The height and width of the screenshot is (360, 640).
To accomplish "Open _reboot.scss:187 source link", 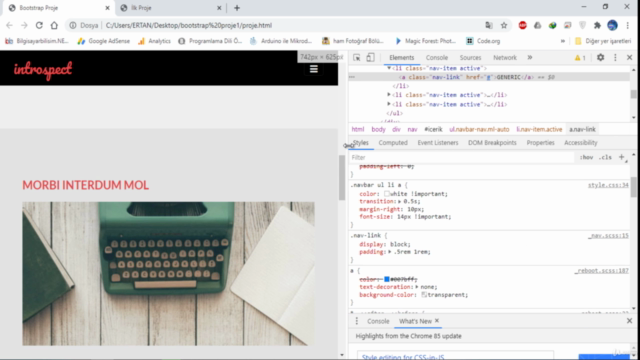I will pyautogui.click(x=601, y=271).
